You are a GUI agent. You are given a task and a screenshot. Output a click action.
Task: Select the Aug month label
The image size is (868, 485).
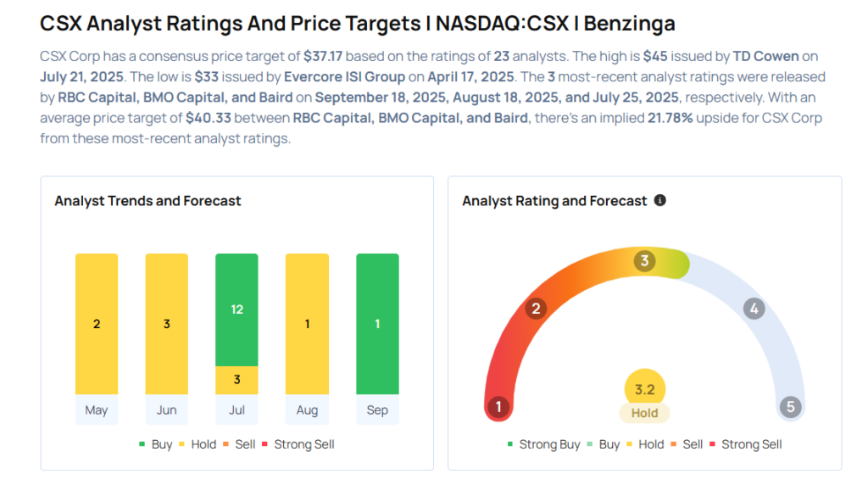tap(307, 410)
